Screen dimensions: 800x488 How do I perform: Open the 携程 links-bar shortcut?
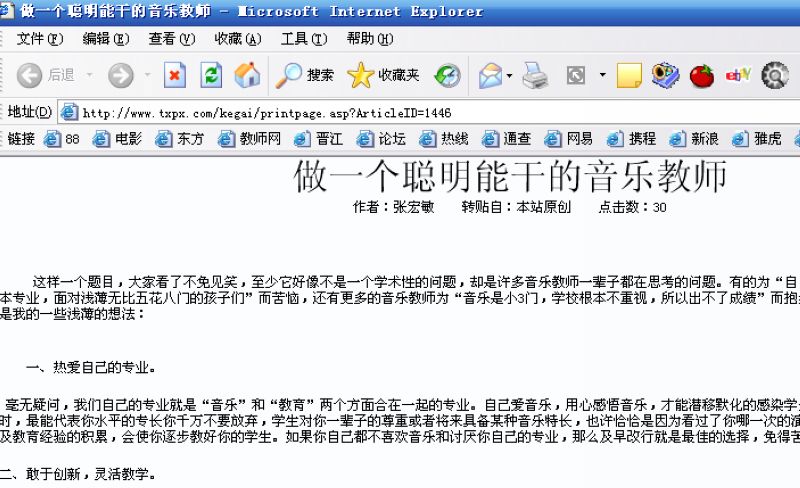click(x=631, y=139)
